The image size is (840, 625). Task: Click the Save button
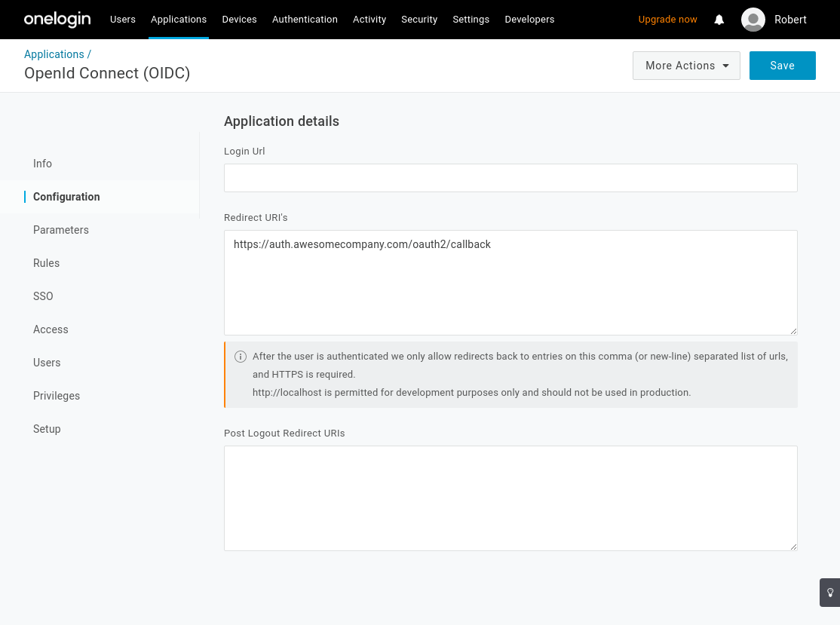(x=782, y=66)
